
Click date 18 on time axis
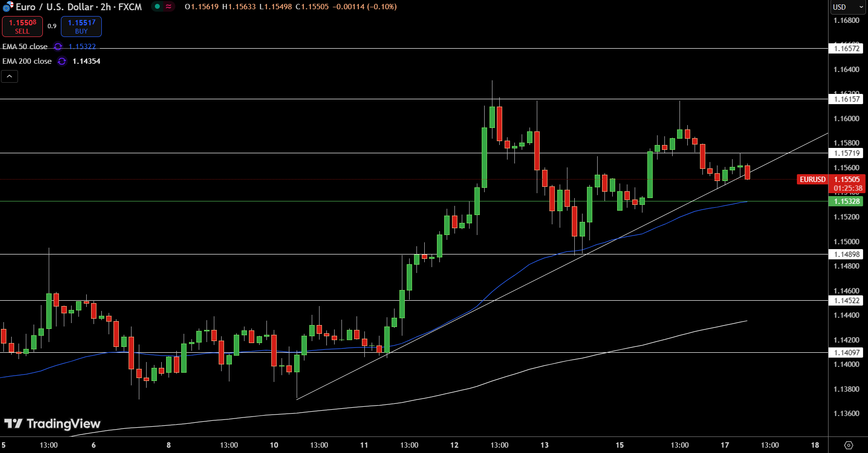click(815, 445)
